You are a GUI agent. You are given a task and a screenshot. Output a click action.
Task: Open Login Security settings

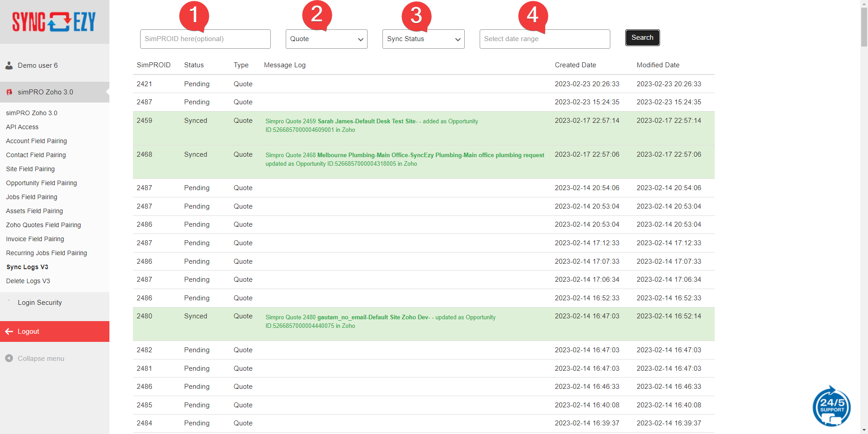pos(40,303)
